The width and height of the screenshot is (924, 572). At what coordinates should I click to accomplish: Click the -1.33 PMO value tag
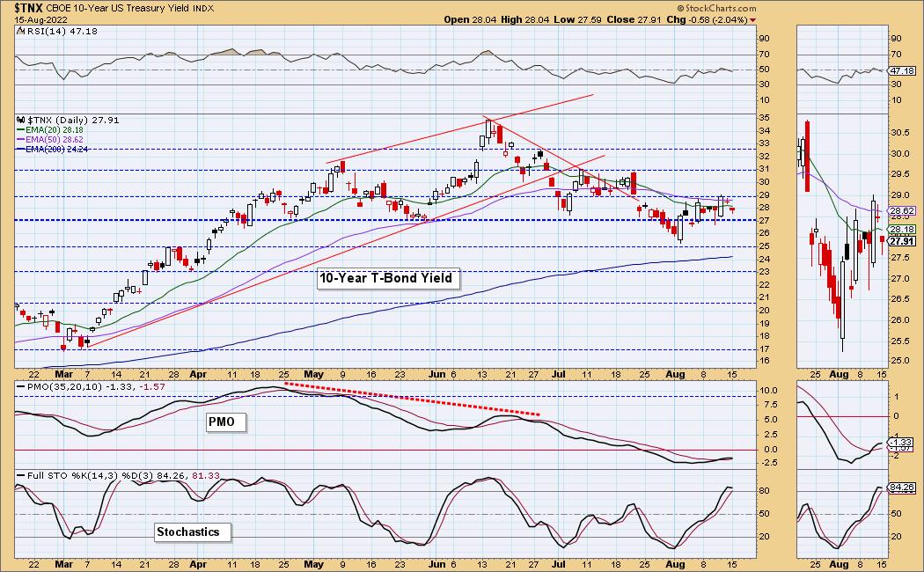902,443
